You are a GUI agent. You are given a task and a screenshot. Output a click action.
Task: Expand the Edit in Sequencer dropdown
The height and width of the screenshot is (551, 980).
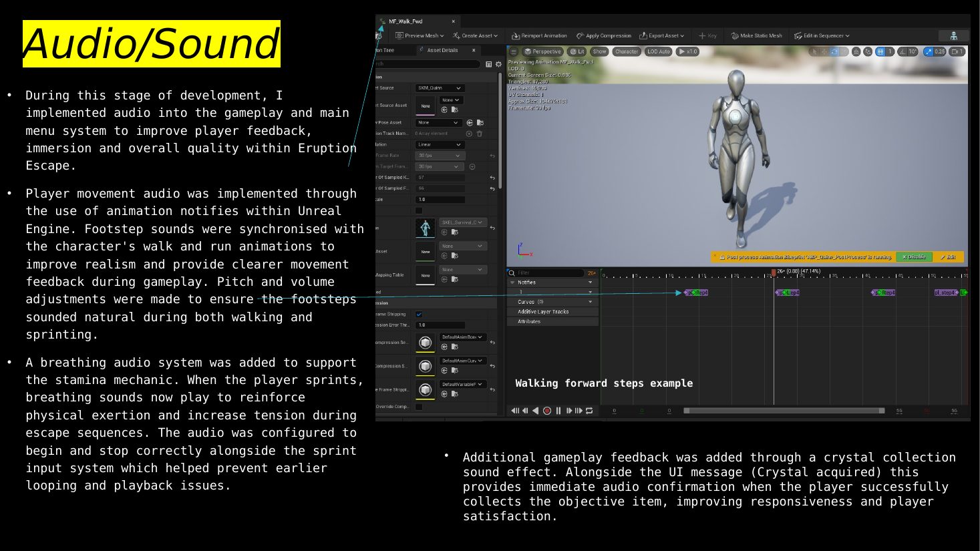coord(822,35)
